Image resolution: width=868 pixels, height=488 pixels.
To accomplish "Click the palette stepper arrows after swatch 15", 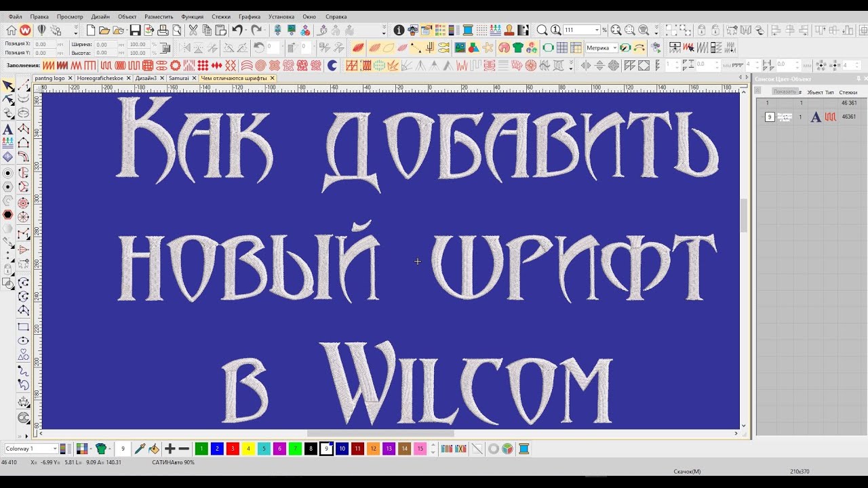I will point(433,449).
